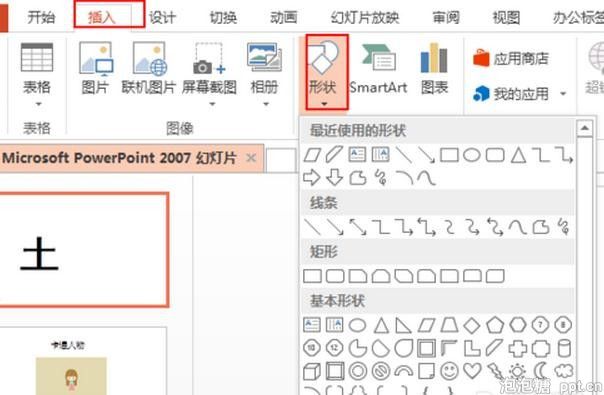Expand the 我的应用 dropdown arrow
This screenshot has width=604, height=395.
pyautogui.click(x=563, y=94)
